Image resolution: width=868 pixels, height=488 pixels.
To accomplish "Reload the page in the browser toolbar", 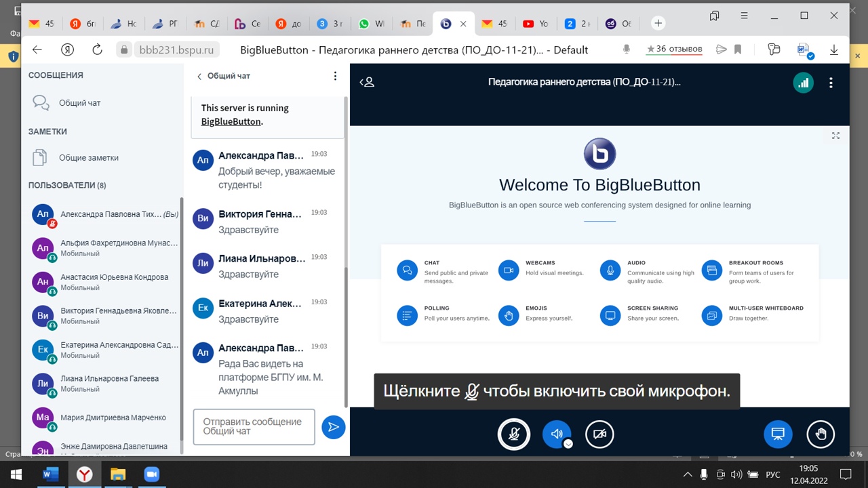I will point(97,49).
